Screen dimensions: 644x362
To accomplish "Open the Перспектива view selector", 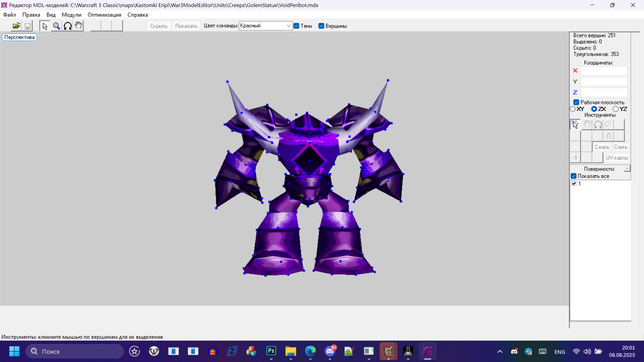I will (x=19, y=37).
